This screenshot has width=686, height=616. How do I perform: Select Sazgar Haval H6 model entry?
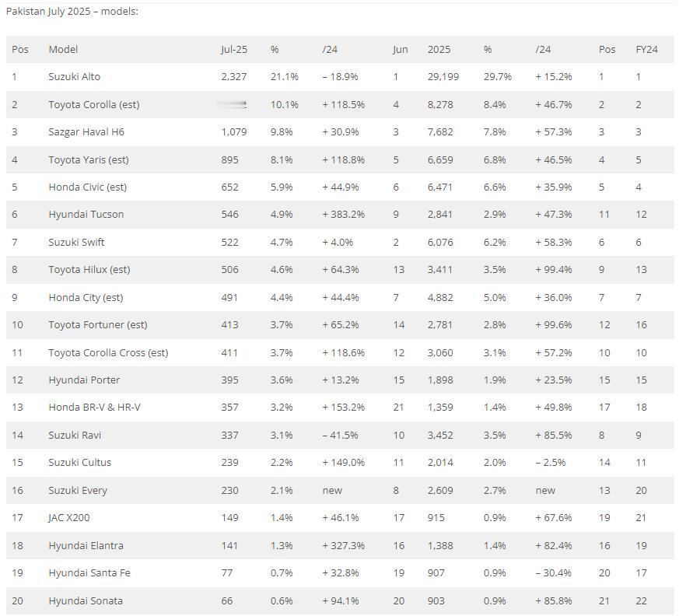[86, 131]
